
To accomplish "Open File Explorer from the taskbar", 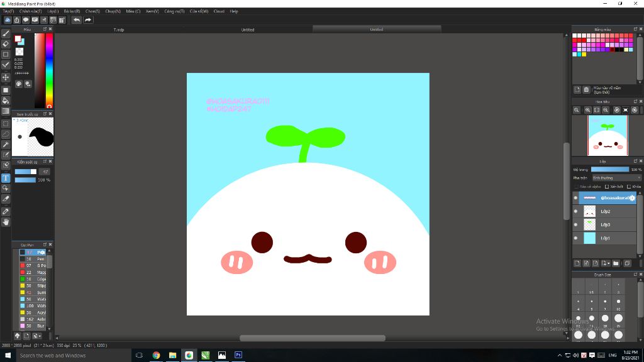I will [x=172, y=356].
